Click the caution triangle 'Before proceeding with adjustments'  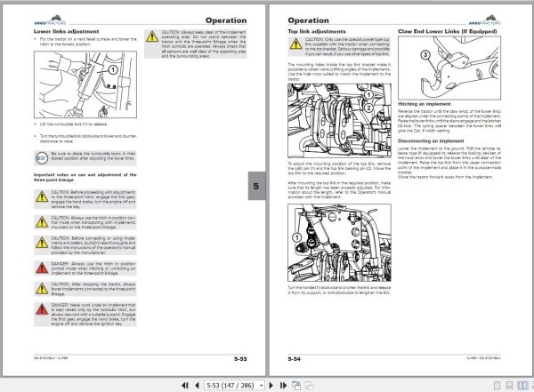42,196
